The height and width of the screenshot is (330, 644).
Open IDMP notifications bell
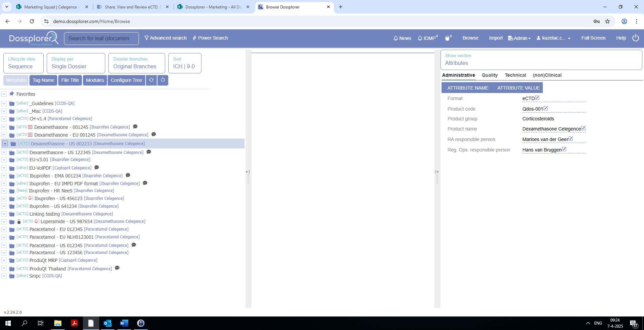coord(428,38)
